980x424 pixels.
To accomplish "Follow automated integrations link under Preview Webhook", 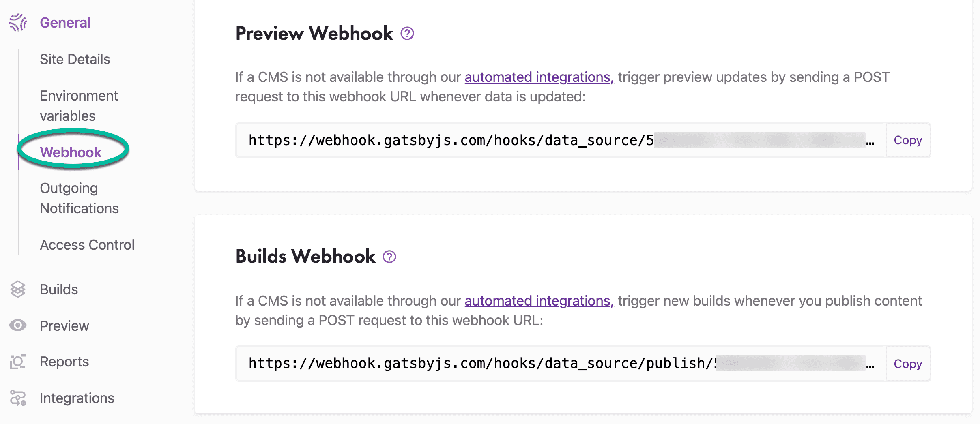I will [539, 77].
